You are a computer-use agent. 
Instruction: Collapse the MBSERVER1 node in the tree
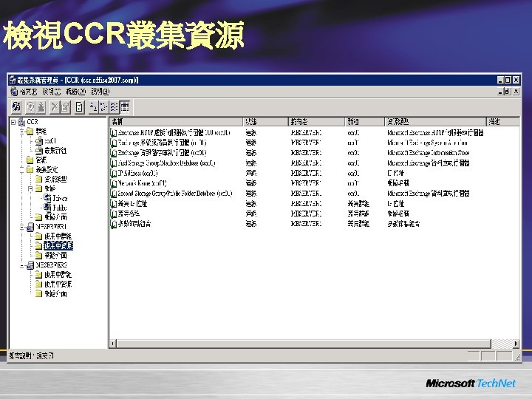(x=21, y=227)
